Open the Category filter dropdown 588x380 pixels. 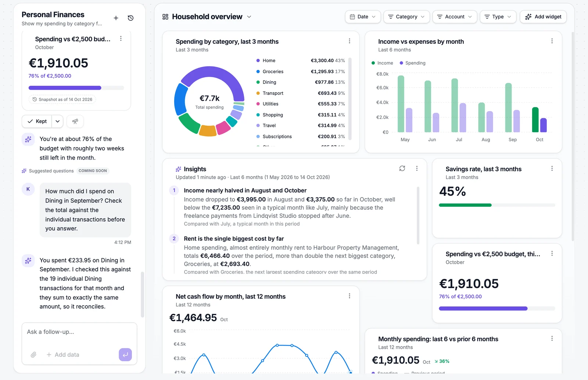[406, 17]
